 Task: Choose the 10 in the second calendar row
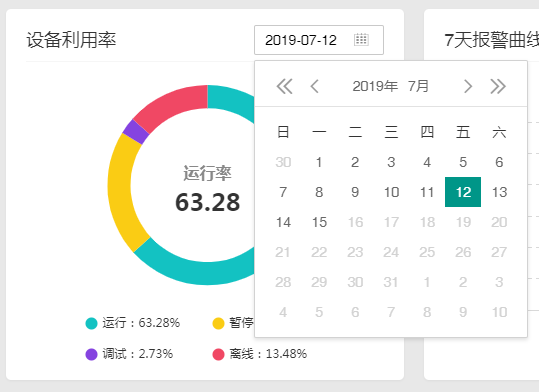click(x=391, y=192)
